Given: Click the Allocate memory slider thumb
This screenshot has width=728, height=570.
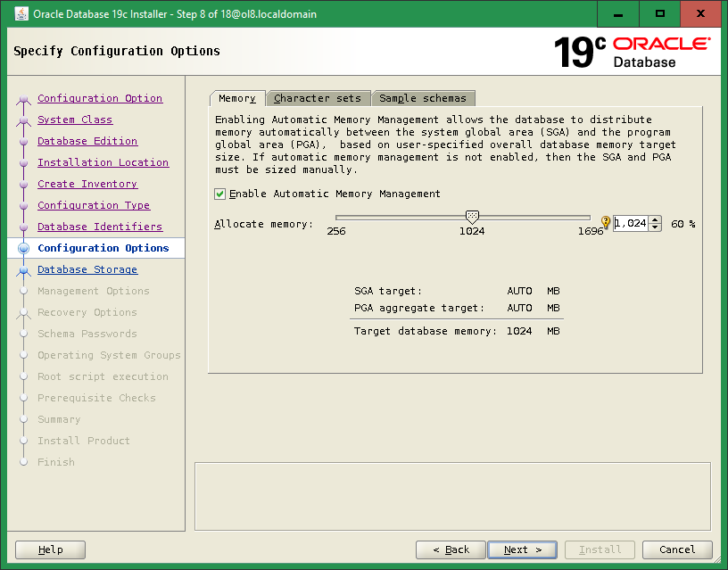Looking at the screenshot, I should (472, 216).
